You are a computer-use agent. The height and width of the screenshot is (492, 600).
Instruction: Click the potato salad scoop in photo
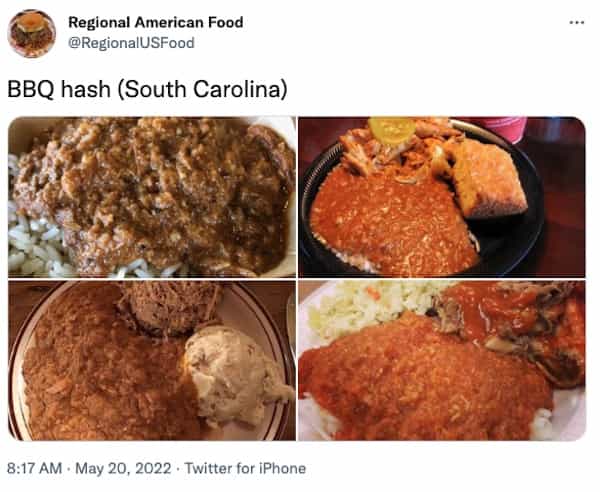pyautogui.click(x=235, y=377)
